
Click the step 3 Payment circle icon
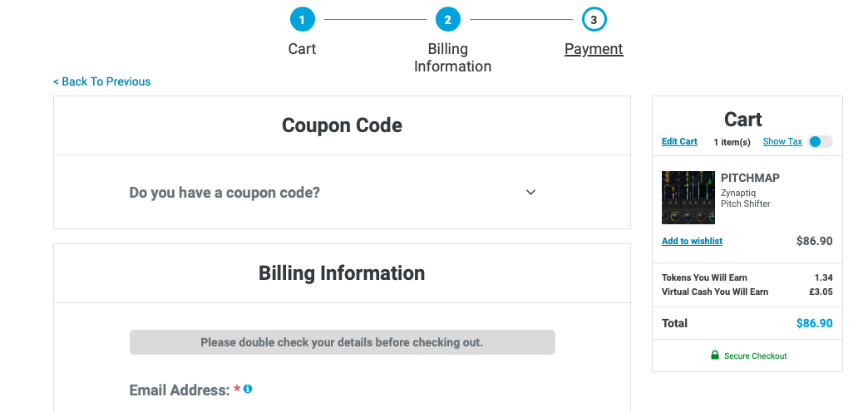594,21
